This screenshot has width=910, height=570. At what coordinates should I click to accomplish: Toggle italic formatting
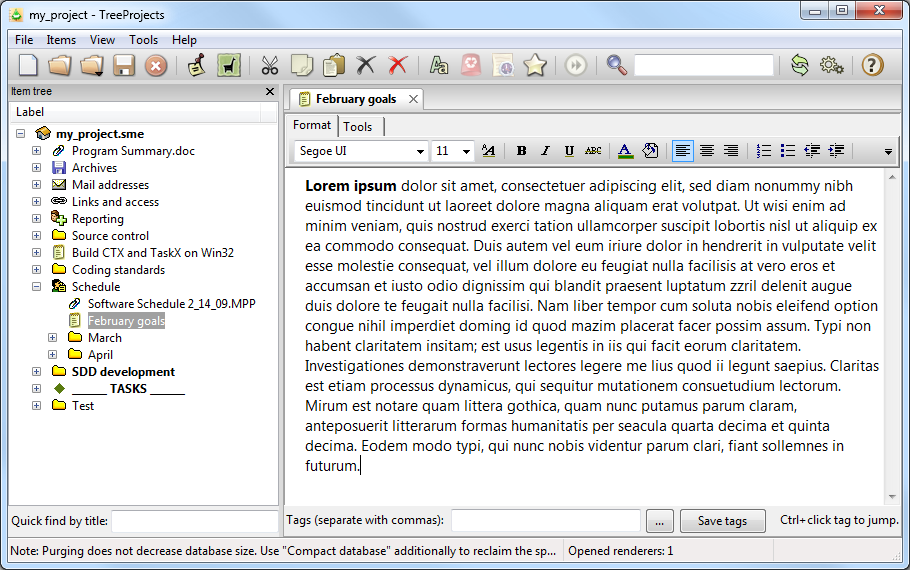coord(545,151)
